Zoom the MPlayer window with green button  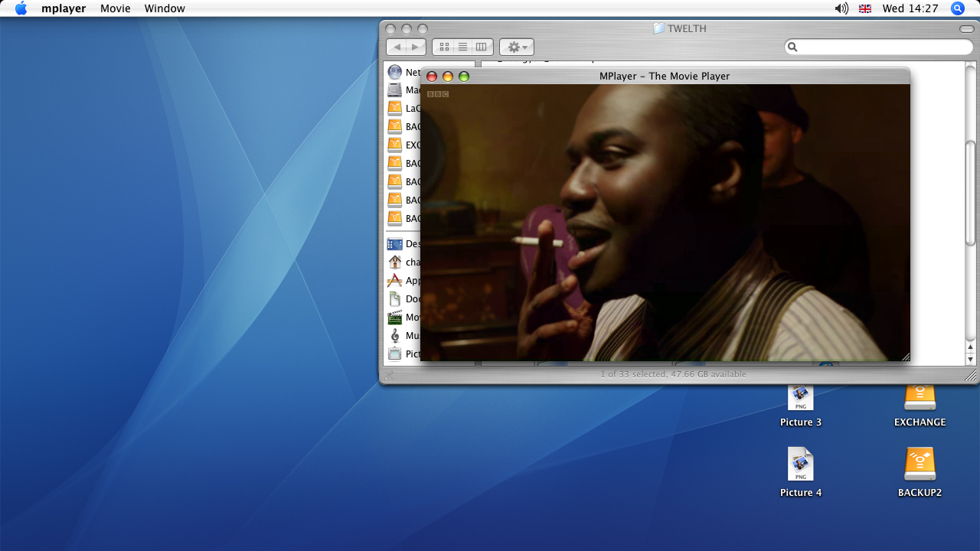tap(464, 77)
